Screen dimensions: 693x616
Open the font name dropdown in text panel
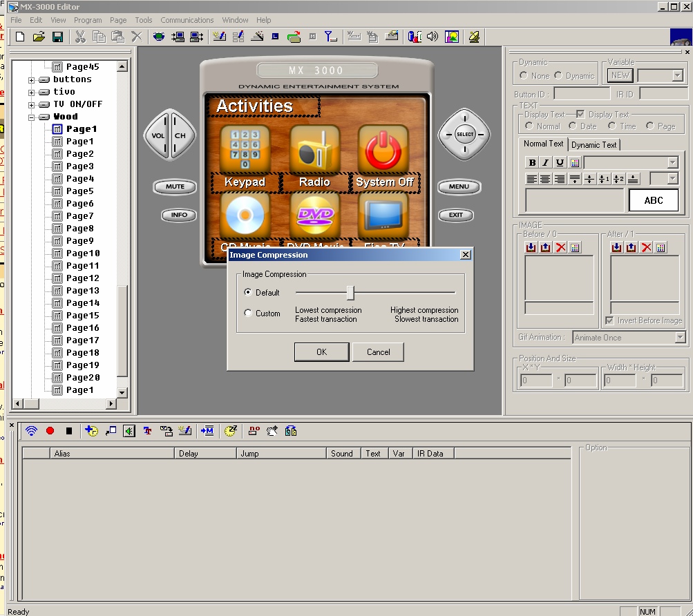[672, 162]
